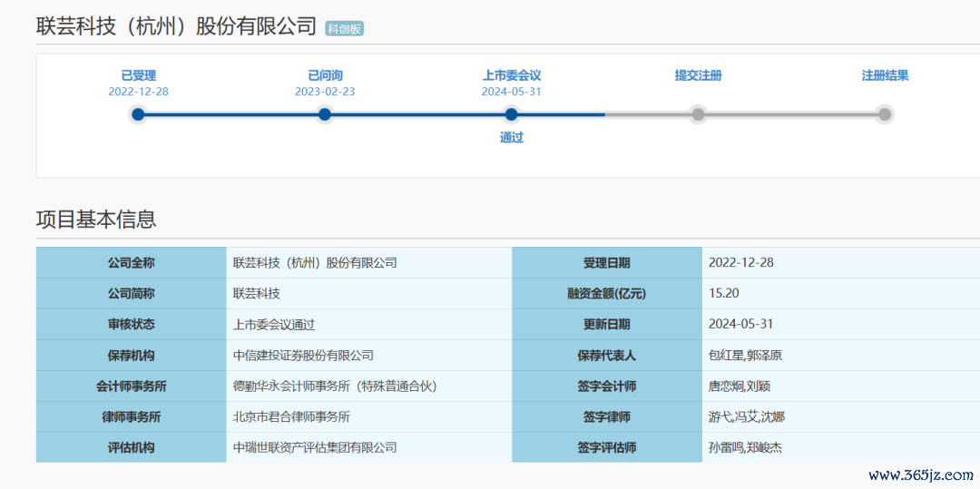980x489 pixels.
Task: Click the 已问询 stage label
Action: tap(325, 76)
